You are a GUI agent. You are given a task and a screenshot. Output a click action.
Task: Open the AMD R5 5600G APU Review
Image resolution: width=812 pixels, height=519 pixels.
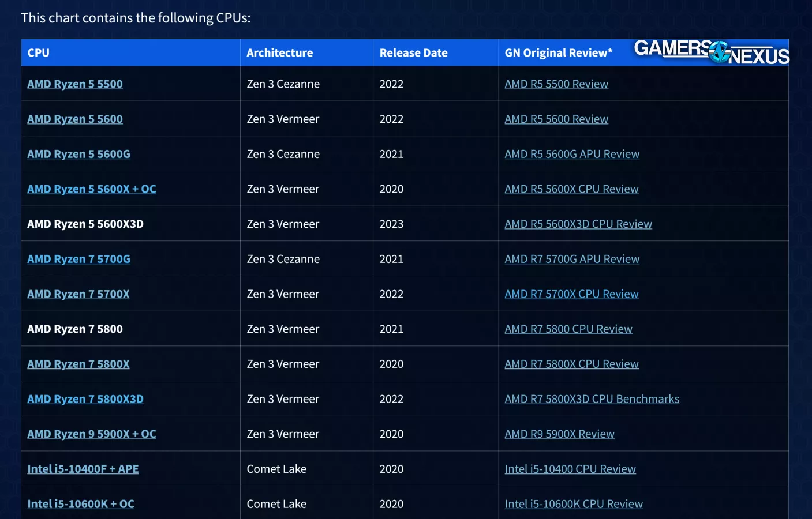click(x=572, y=155)
